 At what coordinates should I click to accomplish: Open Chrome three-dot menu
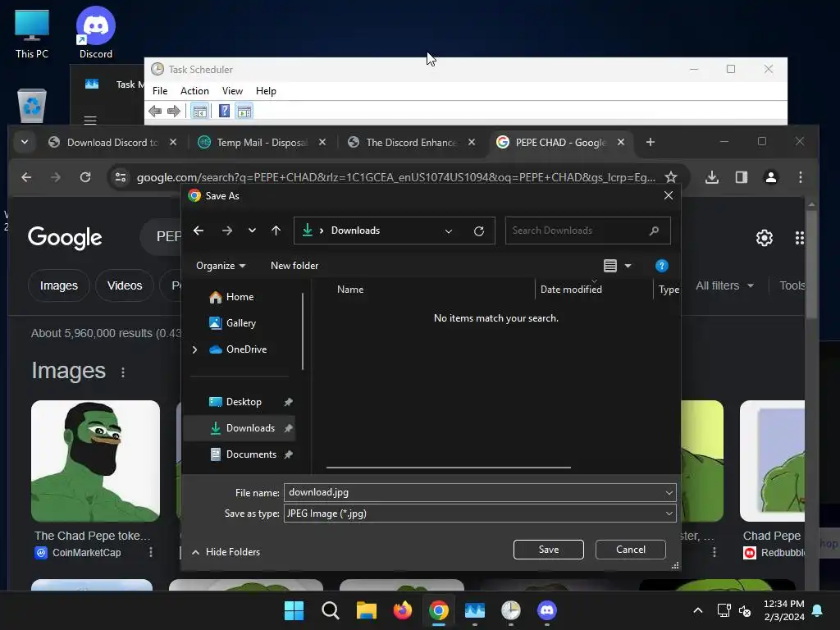801,177
